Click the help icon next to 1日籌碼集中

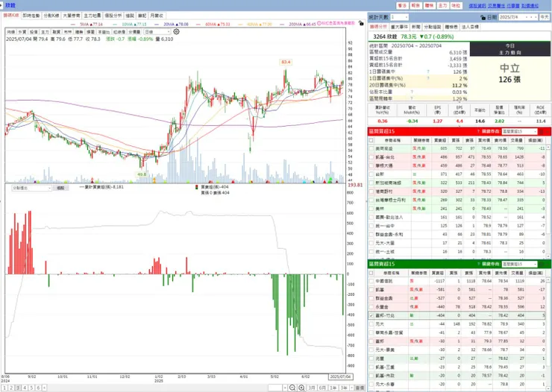428,72
